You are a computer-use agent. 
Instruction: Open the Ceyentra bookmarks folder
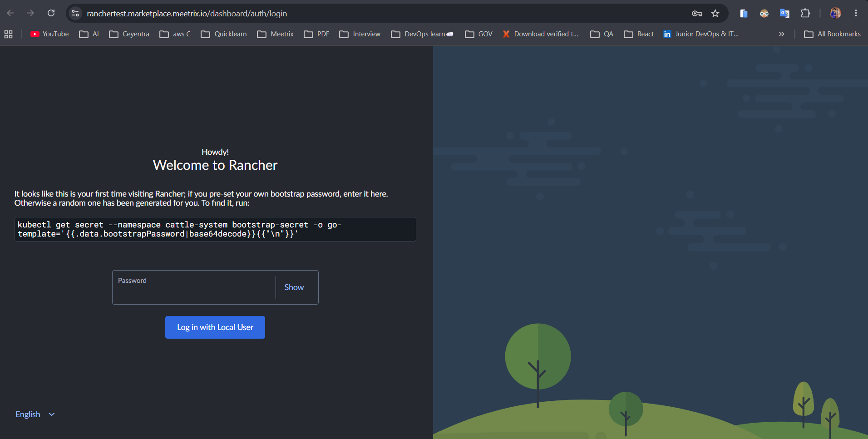tap(129, 34)
